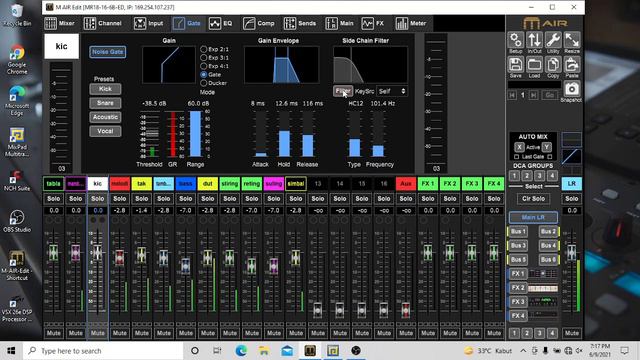
Task: Toggle Auto Mix Y group
Action: point(547,147)
